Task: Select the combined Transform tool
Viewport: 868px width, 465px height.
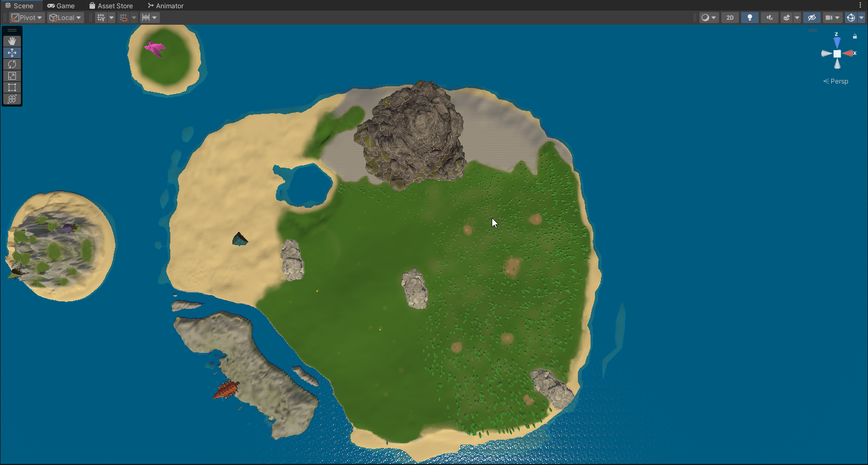Action: click(x=12, y=99)
